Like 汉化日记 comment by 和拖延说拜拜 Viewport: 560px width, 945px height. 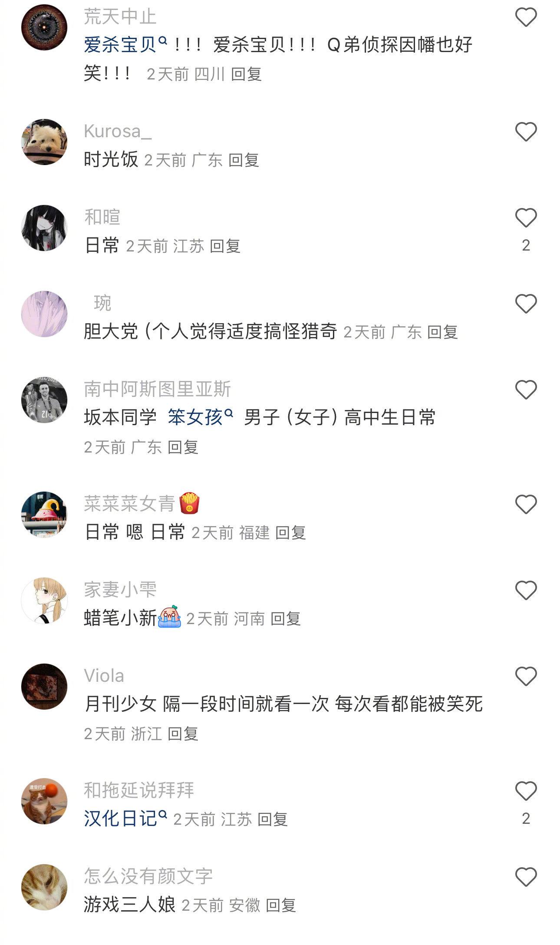(x=526, y=791)
